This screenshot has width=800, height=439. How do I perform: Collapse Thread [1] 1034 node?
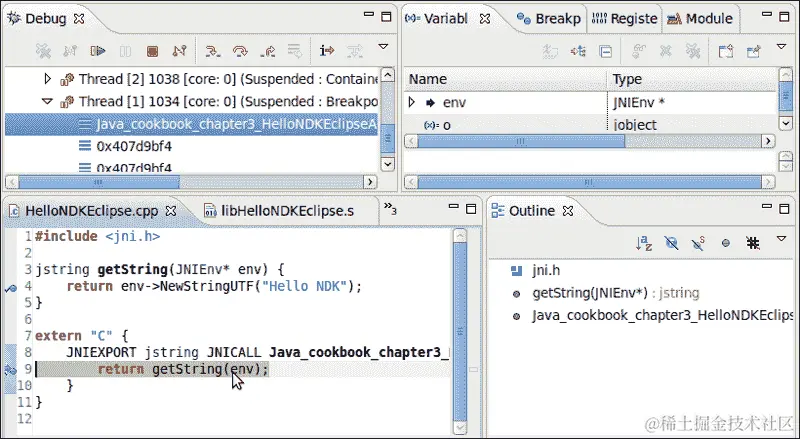[47, 102]
